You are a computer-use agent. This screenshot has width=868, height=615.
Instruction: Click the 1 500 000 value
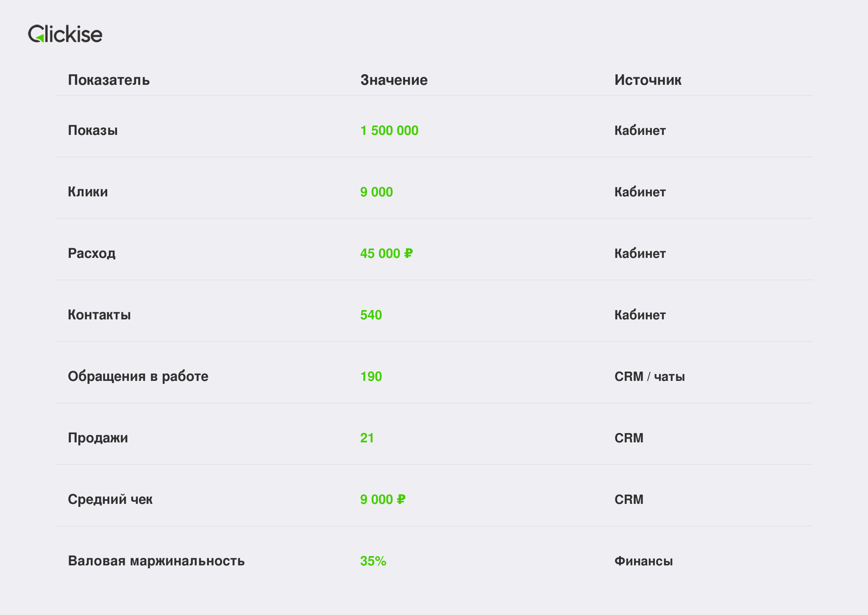(389, 130)
